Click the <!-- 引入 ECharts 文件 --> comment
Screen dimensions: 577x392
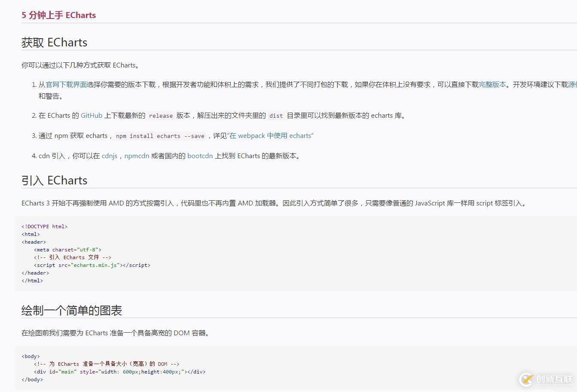click(73, 257)
